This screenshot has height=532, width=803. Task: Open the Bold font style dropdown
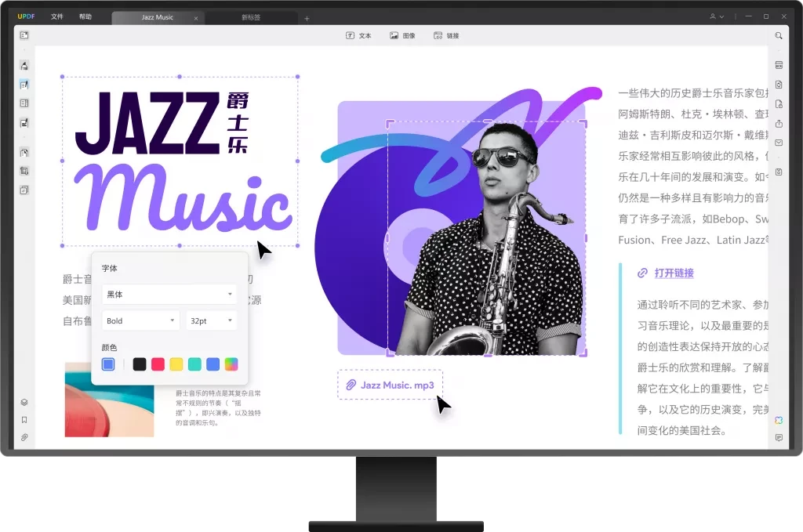click(140, 320)
